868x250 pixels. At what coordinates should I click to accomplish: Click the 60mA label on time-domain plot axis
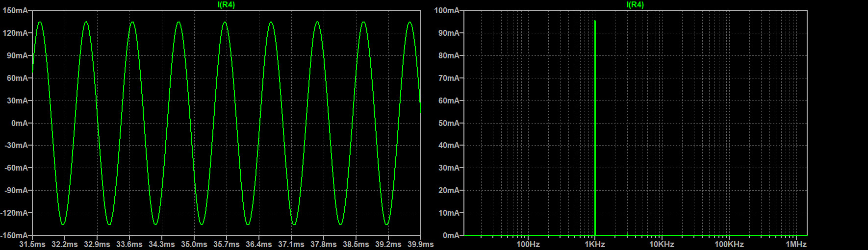pyautogui.click(x=17, y=78)
